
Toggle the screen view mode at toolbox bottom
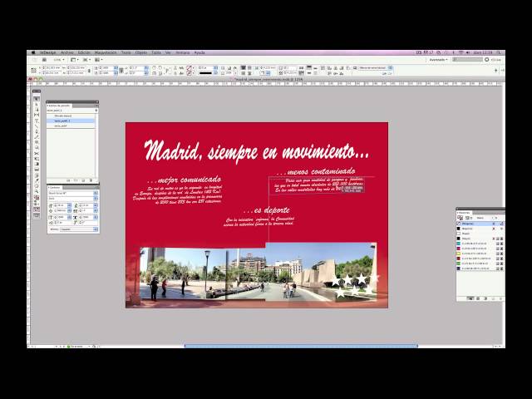[x=37, y=216]
